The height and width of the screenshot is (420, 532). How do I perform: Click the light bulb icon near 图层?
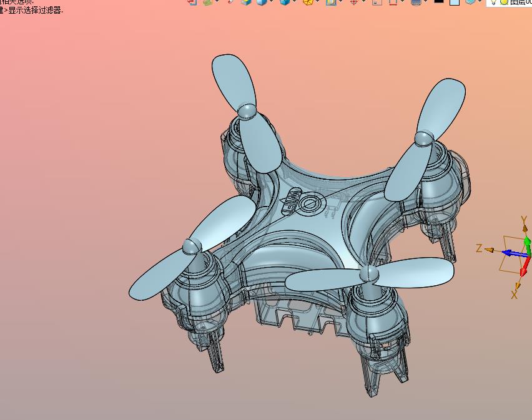(x=494, y=2)
